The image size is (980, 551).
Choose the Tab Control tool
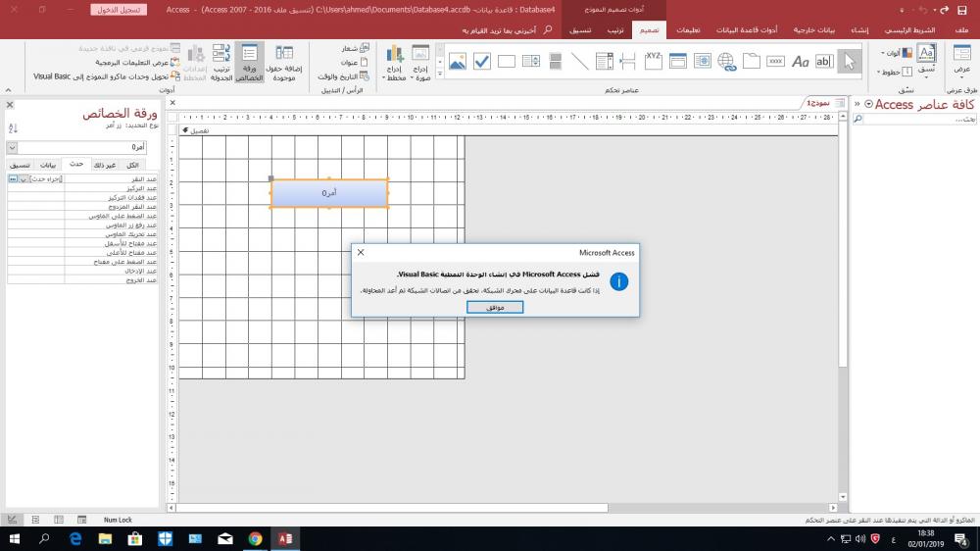(752, 62)
